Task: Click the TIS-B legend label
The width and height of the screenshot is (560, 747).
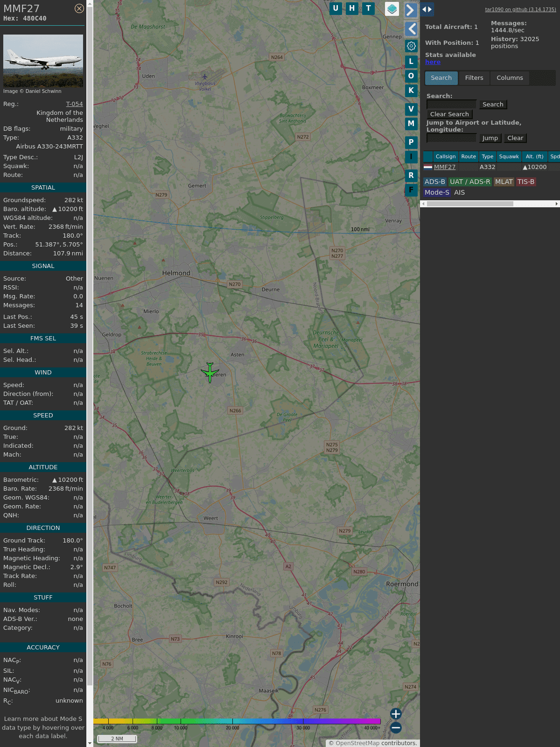Action: [526, 182]
